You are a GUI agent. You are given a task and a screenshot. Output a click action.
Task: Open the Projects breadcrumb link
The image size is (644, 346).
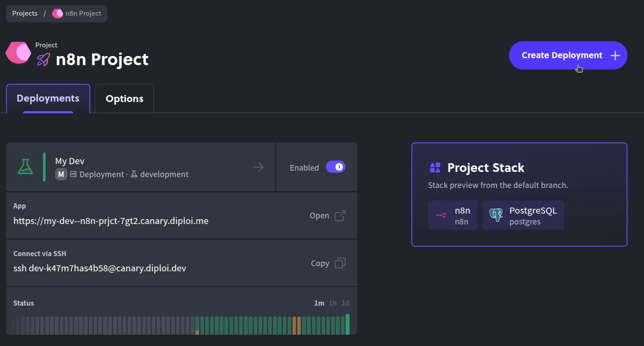click(25, 13)
